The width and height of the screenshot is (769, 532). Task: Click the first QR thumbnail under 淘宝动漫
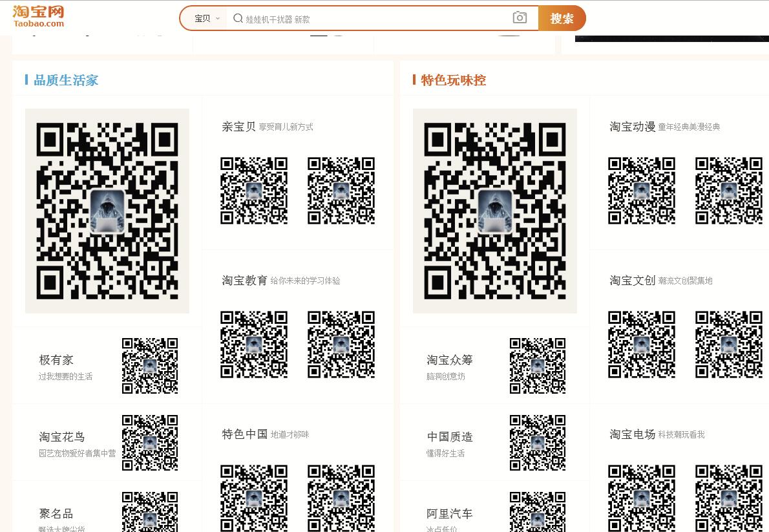642,191
